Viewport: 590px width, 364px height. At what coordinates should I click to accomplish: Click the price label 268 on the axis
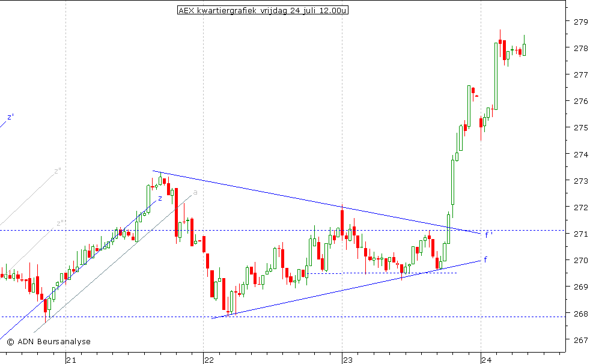coord(580,313)
